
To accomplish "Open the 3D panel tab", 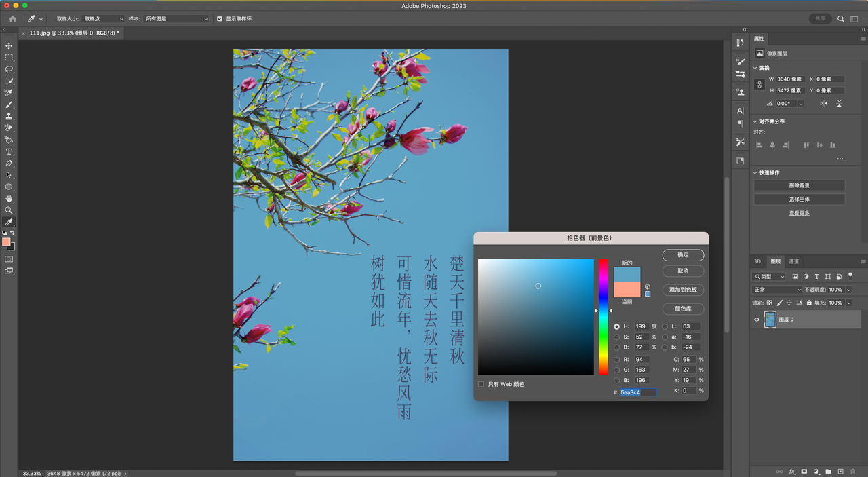I will pyautogui.click(x=757, y=261).
